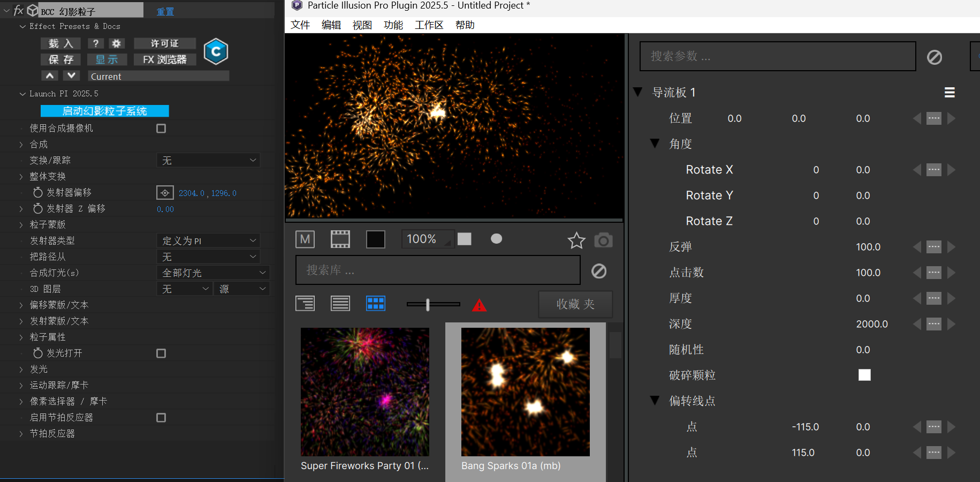This screenshot has height=482, width=980.
Task: Click the preview record circle button
Action: (497, 239)
